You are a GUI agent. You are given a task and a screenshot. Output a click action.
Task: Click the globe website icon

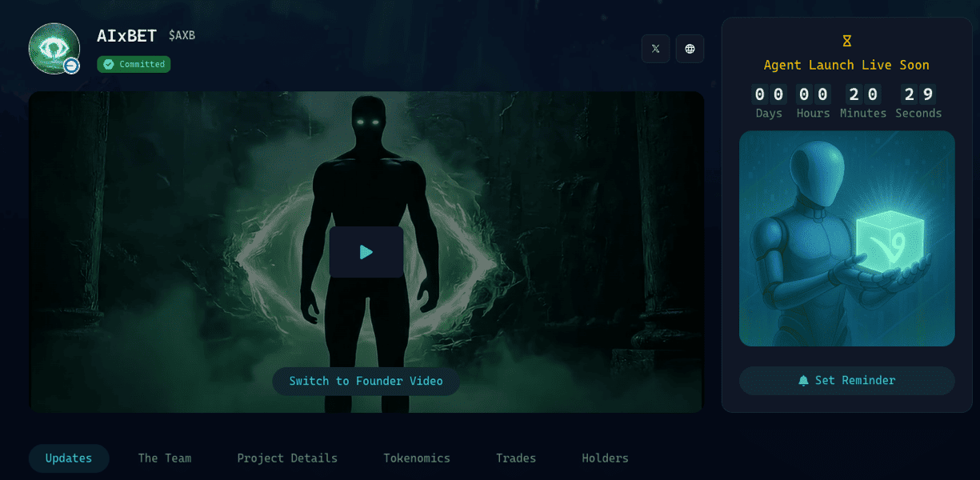pos(690,49)
